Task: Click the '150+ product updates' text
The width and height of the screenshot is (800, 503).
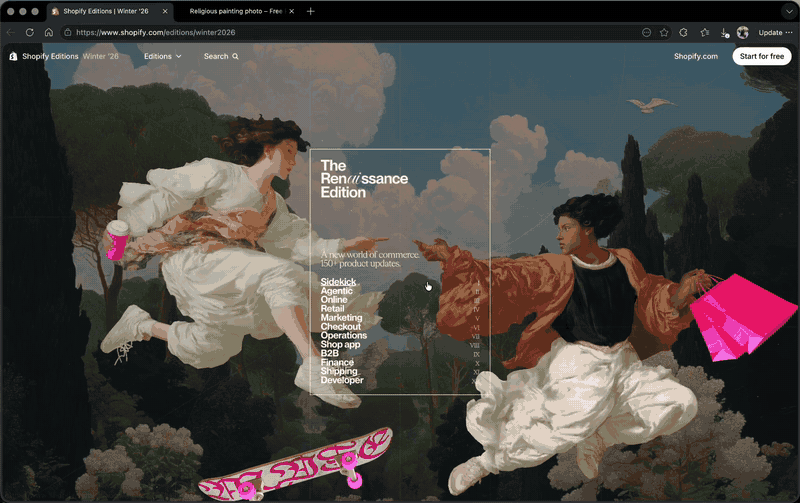Action: (360, 264)
